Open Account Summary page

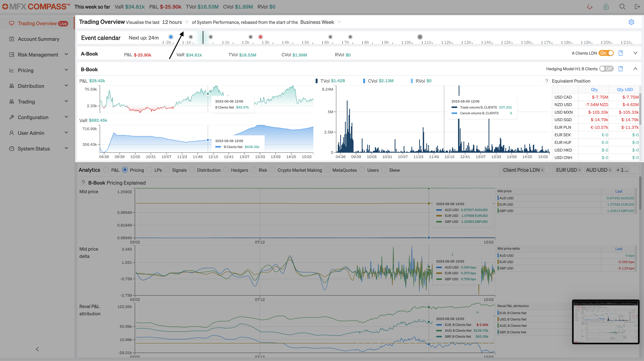click(x=39, y=39)
